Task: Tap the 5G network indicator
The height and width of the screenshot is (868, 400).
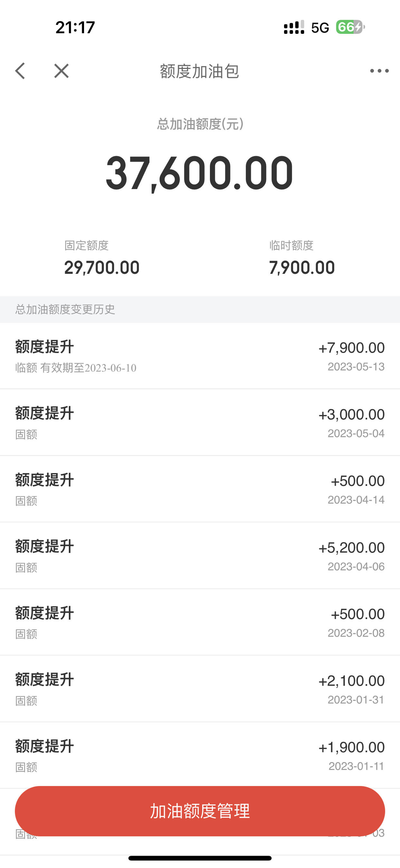Action: coord(320,28)
